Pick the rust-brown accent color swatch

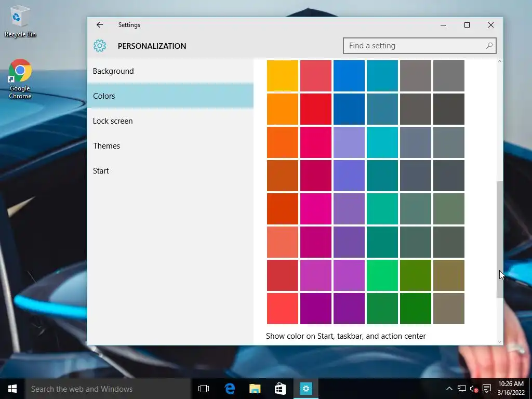click(283, 176)
